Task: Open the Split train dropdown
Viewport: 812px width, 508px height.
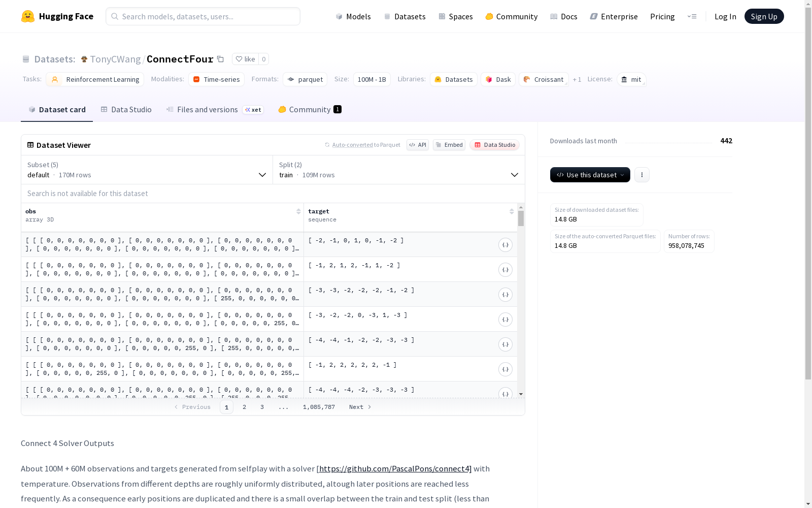Action: [399, 170]
